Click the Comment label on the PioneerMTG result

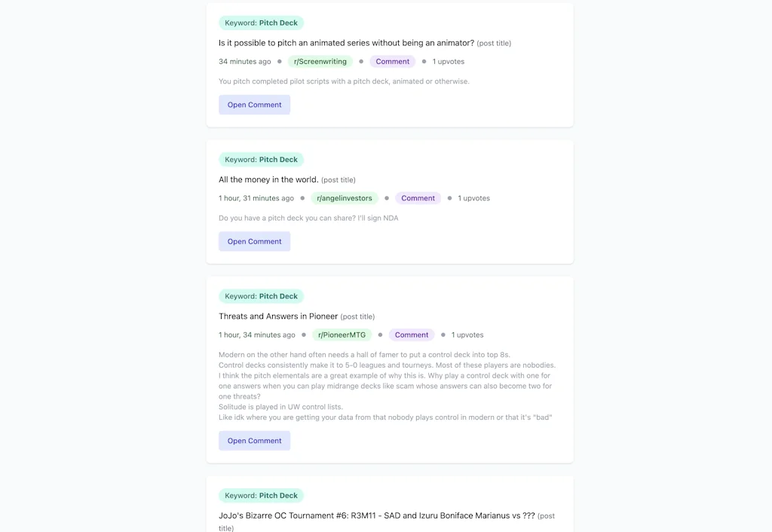pyautogui.click(x=412, y=334)
